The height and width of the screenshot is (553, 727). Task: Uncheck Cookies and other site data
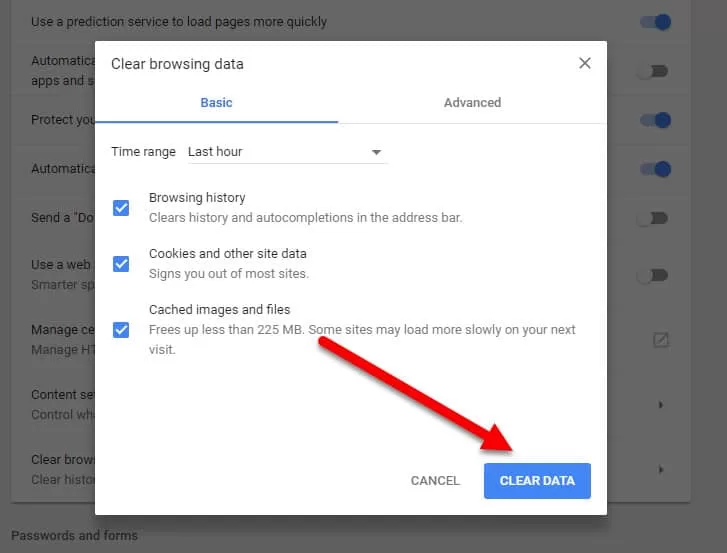(121, 264)
